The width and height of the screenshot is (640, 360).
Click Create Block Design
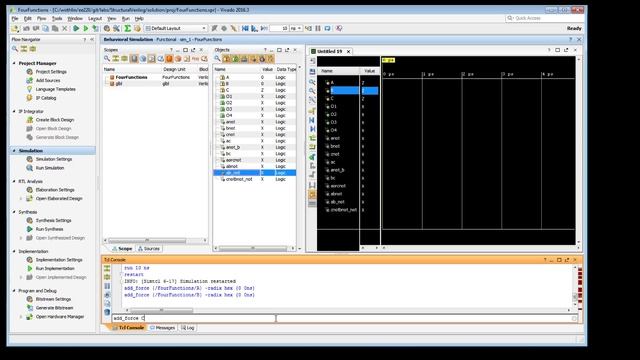click(55, 120)
